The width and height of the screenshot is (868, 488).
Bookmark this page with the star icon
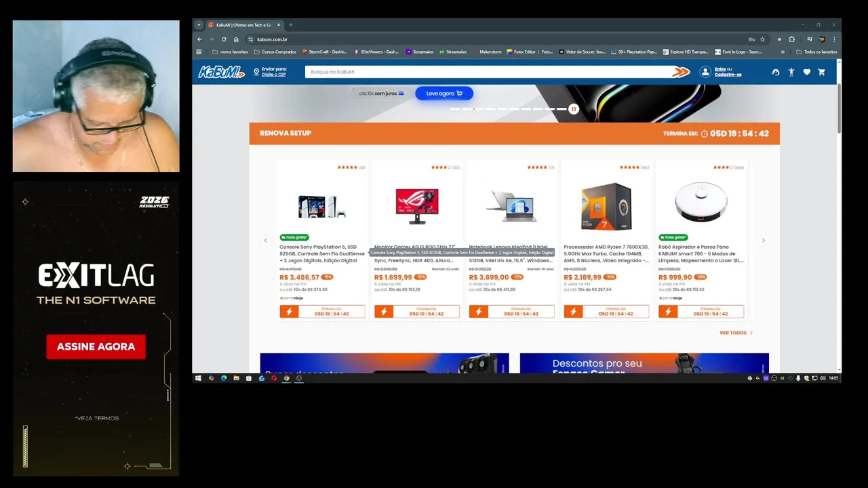coord(762,39)
